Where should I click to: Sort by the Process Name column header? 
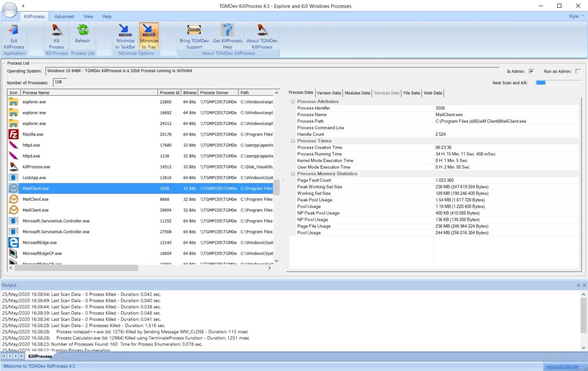click(89, 93)
